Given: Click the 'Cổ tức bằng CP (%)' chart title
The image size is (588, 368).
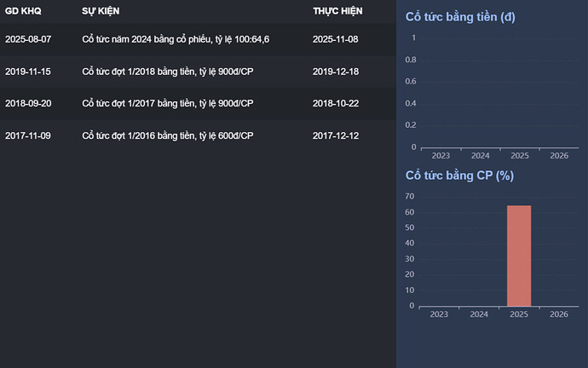Looking at the screenshot, I should click(459, 175).
